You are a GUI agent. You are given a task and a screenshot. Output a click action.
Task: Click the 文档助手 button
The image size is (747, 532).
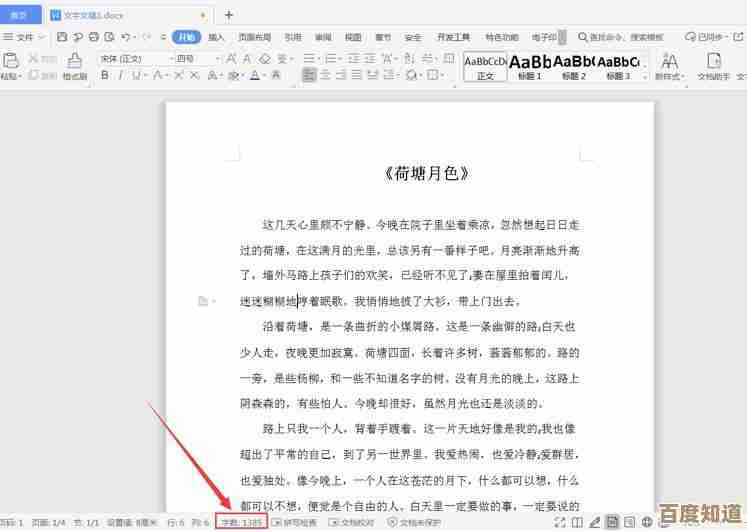tap(713, 66)
